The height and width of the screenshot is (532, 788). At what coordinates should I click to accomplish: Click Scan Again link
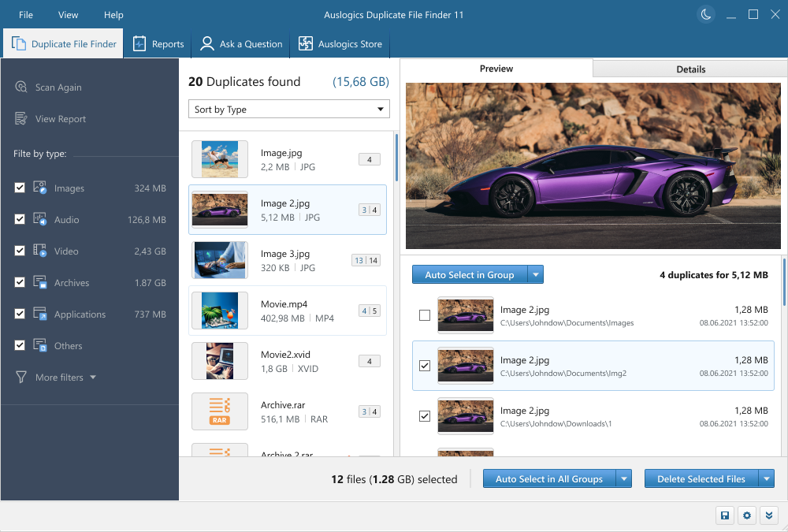click(x=58, y=87)
